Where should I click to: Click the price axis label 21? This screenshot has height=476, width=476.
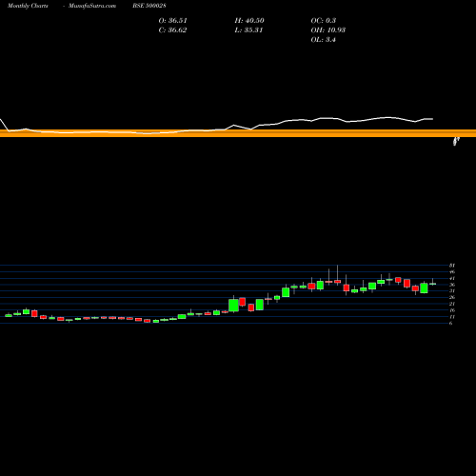[x=452, y=304]
